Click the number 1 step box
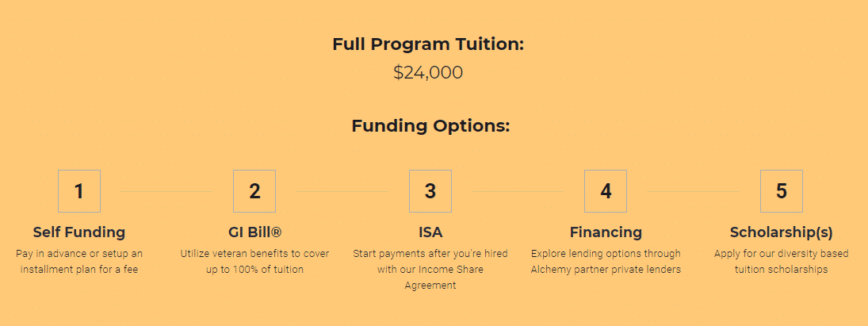This screenshot has width=868, height=326. 79,191
